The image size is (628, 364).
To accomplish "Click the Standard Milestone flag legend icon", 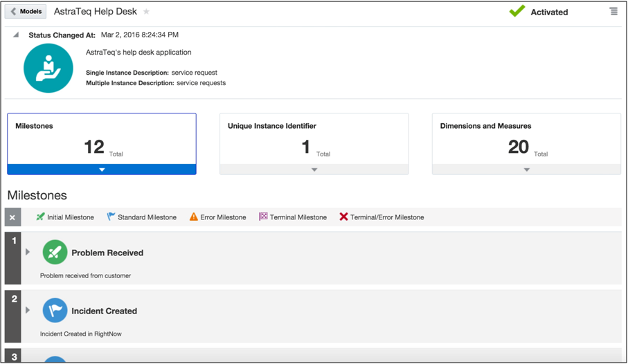I will pos(111,217).
